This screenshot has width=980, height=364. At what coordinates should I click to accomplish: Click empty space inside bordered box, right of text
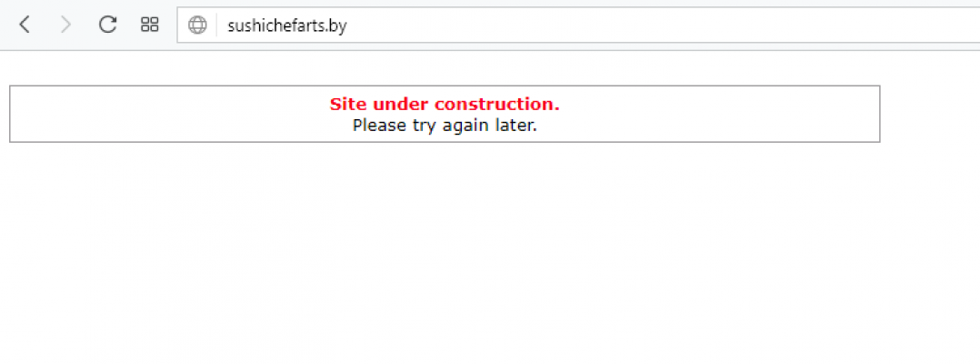(x=719, y=114)
